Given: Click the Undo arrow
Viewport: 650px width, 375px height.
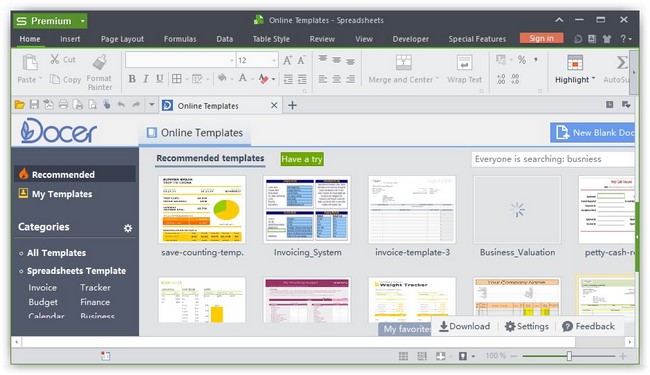Looking at the screenshot, I should click(121, 105).
